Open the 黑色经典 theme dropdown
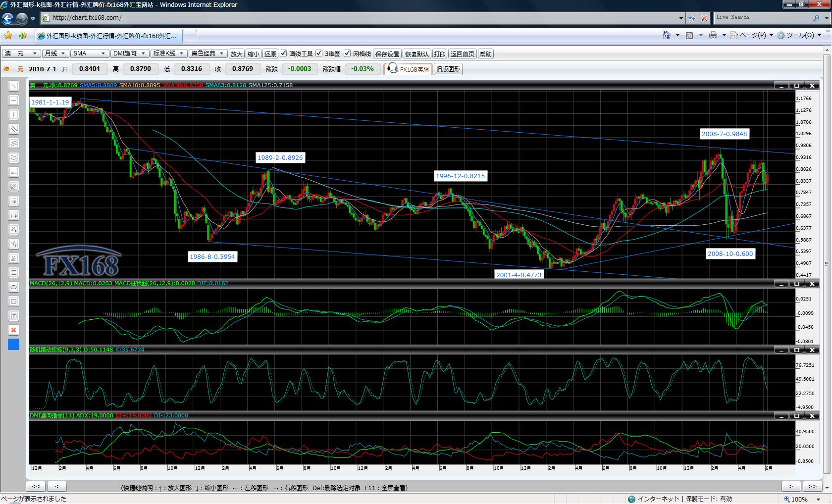This screenshot has width=832, height=504. 208,53
